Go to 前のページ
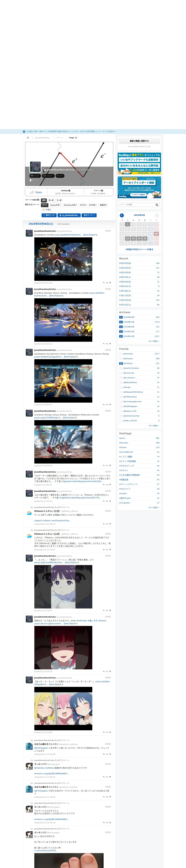This screenshot has height=868, width=186. (49, 215)
